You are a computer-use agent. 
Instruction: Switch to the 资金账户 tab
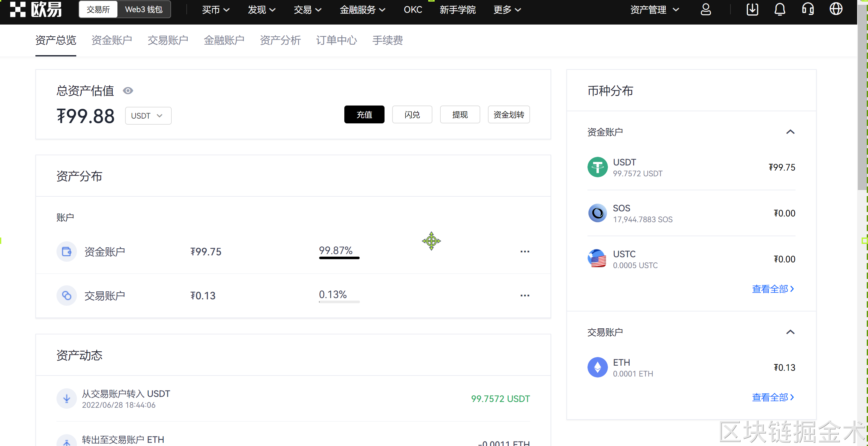112,40
